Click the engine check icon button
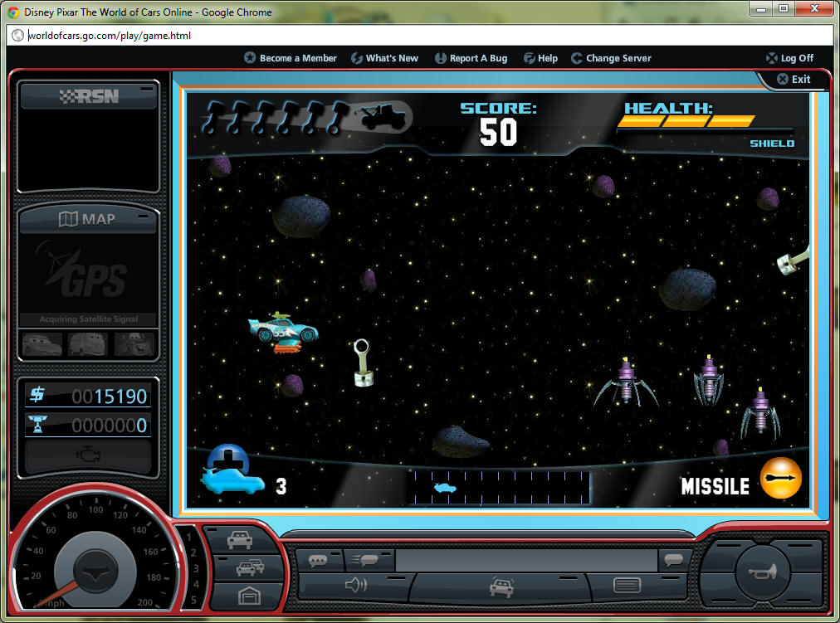 pyautogui.click(x=87, y=455)
